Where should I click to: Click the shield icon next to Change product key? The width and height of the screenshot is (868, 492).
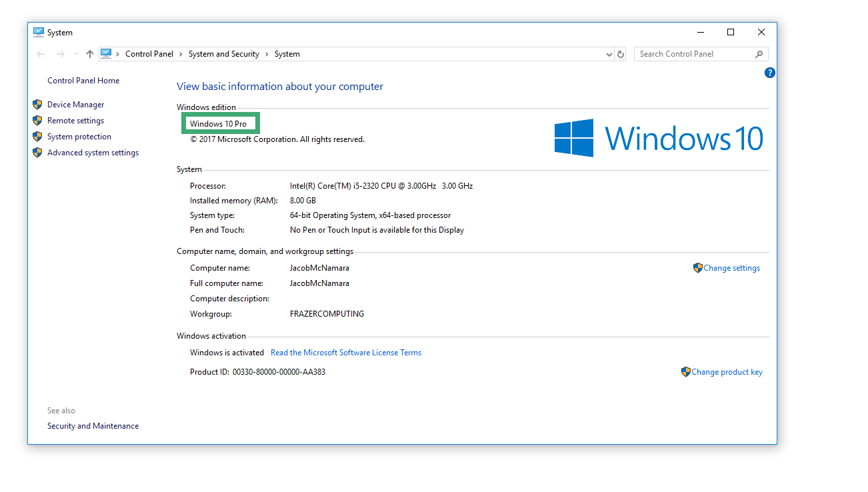686,372
